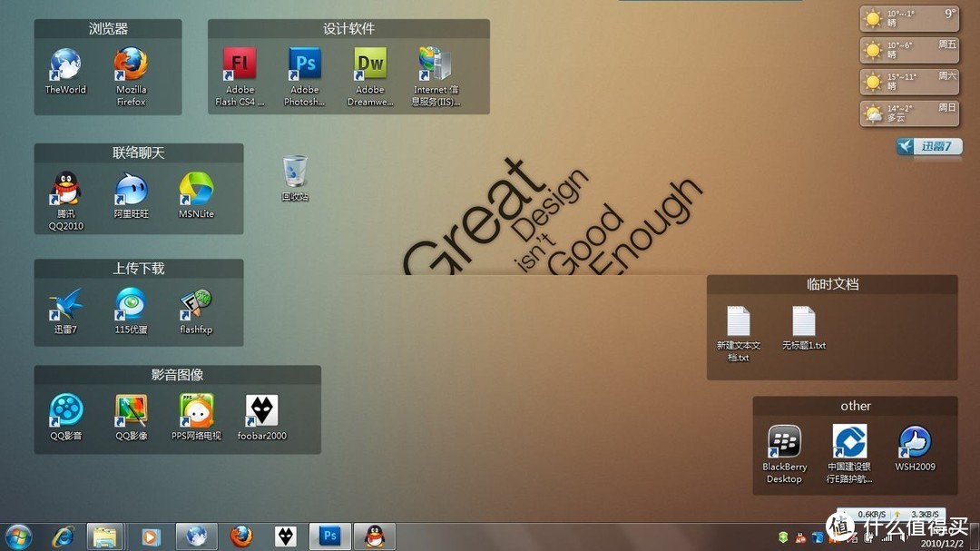Select 新建文本文档.txt file
Image resolution: width=980 pixels, height=551 pixels.
click(738, 333)
